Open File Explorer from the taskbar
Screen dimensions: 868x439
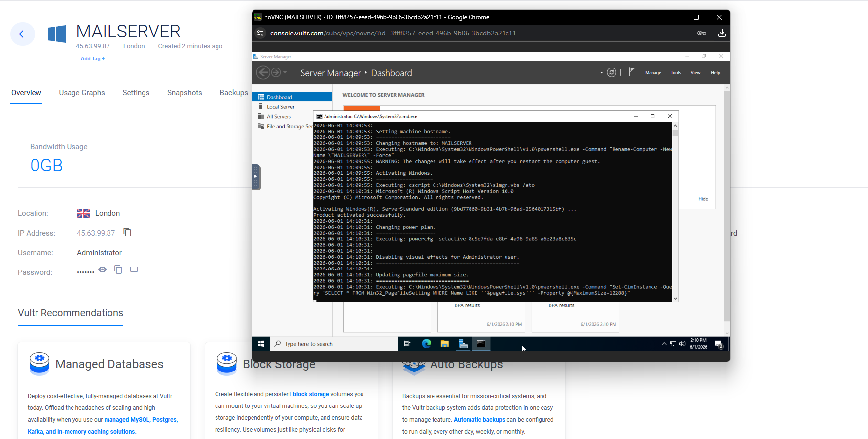point(445,344)
